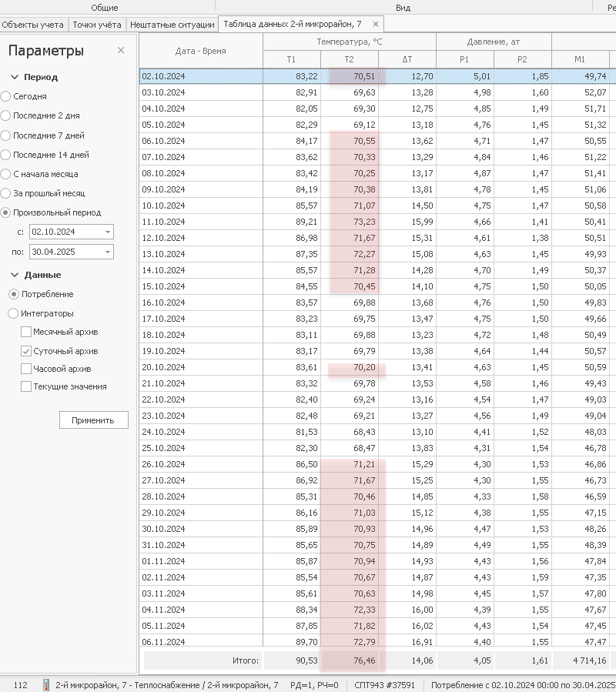Collapse the Данные section
Viewport: 616px width, 692px height.
(x=15, y=275)
